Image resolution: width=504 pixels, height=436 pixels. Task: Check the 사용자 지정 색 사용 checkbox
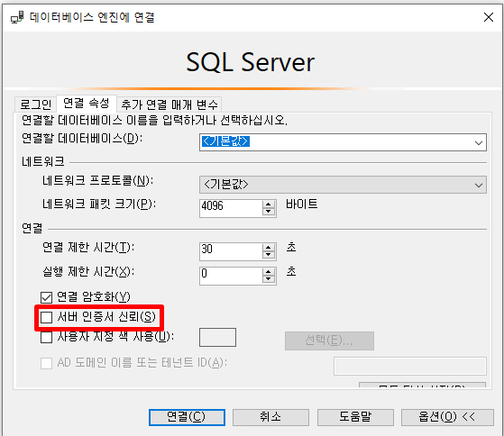click(x=46, y=337)
